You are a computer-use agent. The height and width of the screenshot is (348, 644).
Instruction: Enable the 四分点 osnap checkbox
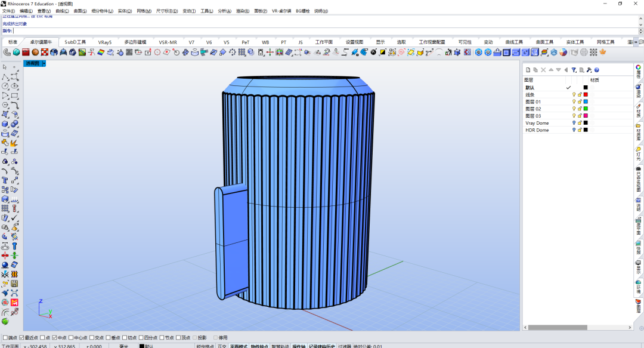tap(141, 338)
